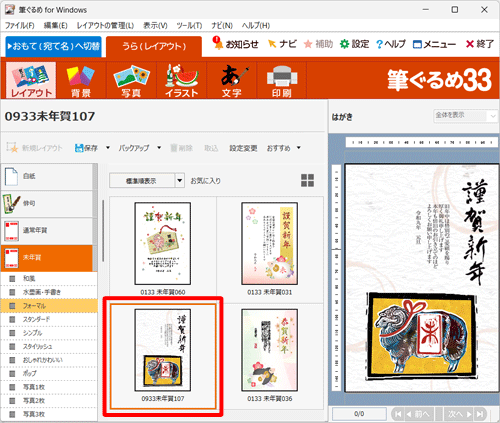The width and height of the screenshot is (500, 423).
Task: Switch to おもて(宛て名) address side
Action: 54,46
